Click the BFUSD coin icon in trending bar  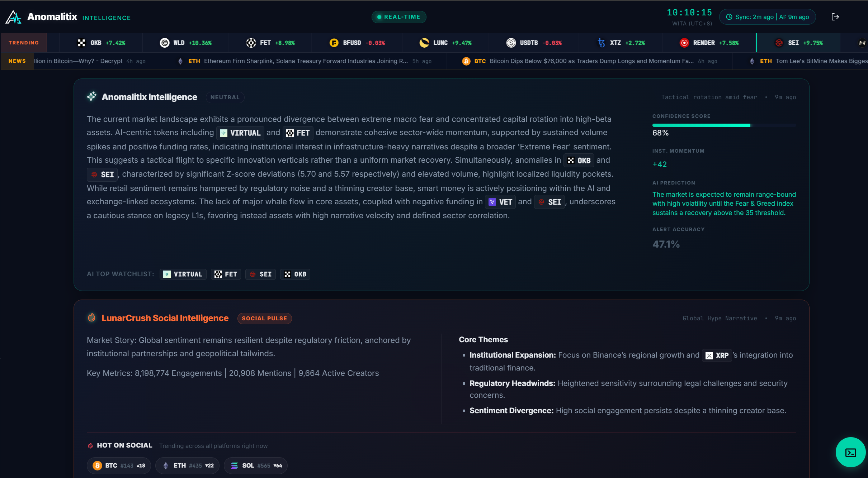[x=334, y=43]
